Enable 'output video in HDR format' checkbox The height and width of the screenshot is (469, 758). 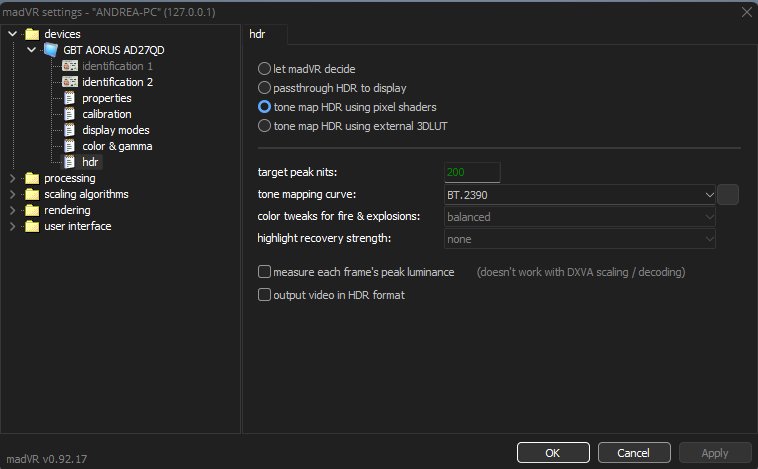pyautogui.click(x=264, y=294)
